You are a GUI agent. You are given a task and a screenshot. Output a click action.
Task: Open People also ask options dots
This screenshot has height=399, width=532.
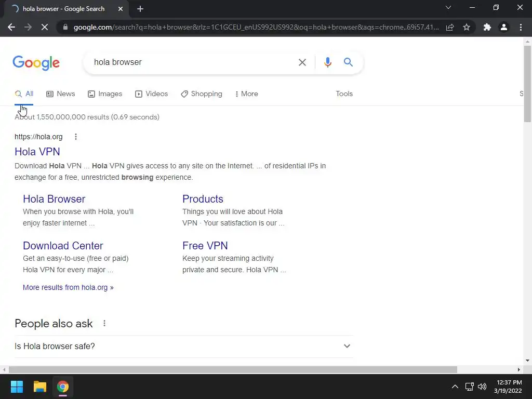(x=104, y=323)
